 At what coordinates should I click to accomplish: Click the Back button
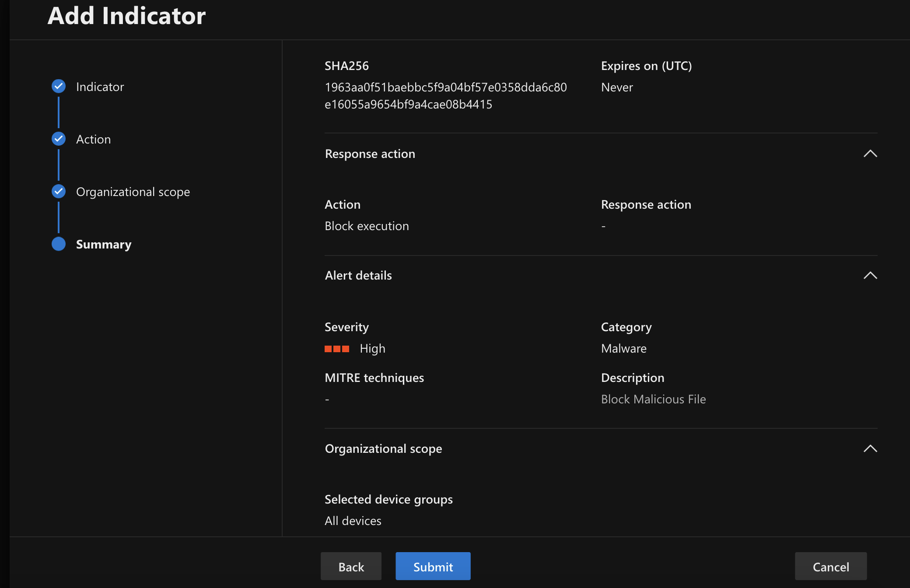coord(351,567)
